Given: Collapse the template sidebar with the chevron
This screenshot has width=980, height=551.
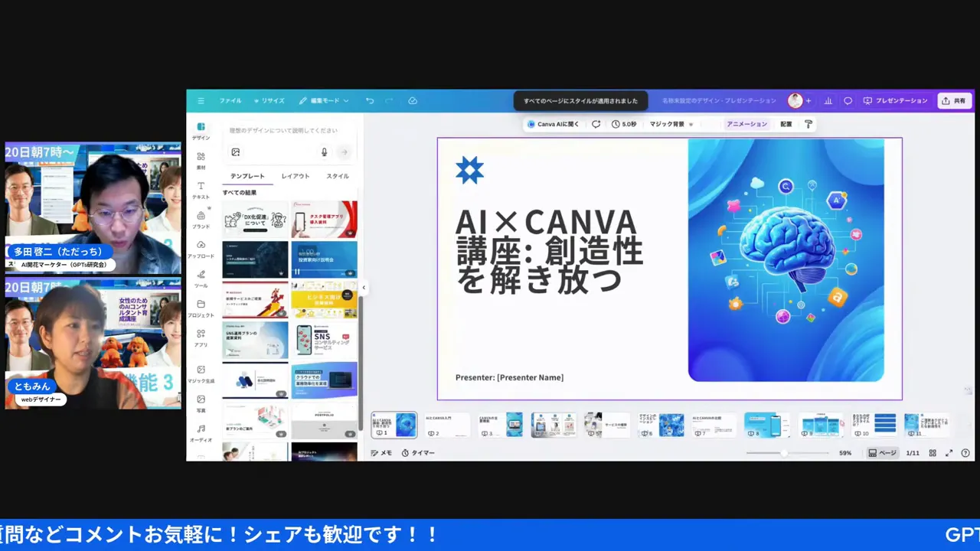Looking at the screenshot, I should coord(364,288).
